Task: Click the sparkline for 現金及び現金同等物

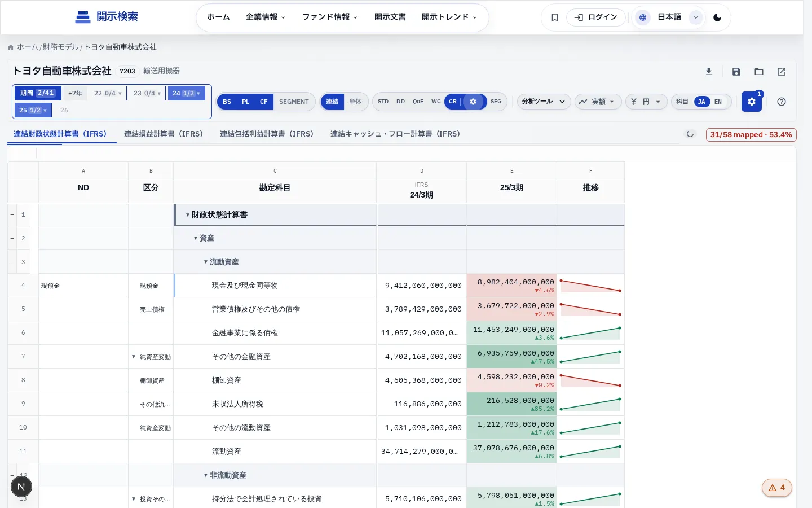Action: [x=590, y=286]
